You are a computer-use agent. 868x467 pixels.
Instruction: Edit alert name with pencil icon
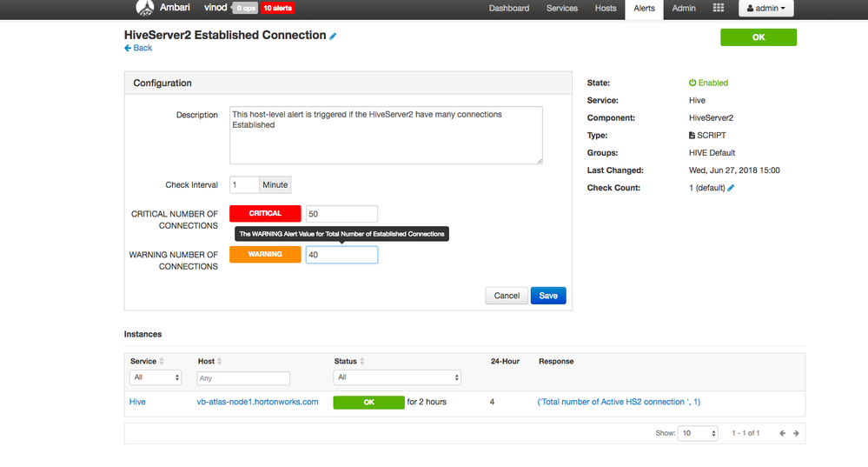(333, 36)
